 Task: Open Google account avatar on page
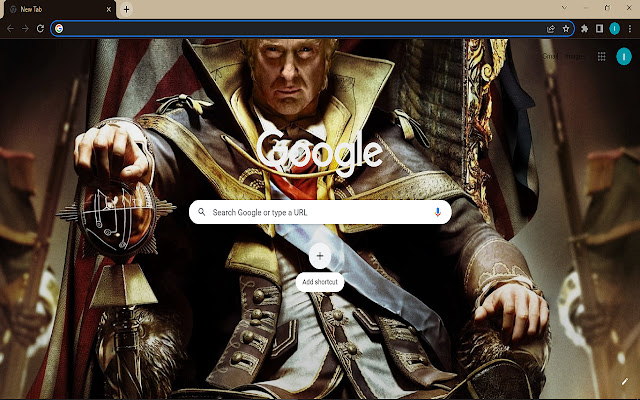624,56
